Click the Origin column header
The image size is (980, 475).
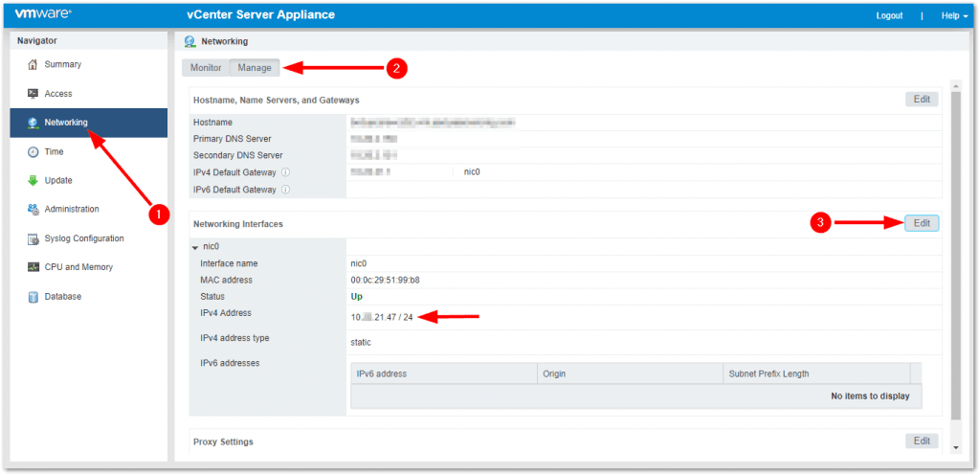tap(630, 373)
